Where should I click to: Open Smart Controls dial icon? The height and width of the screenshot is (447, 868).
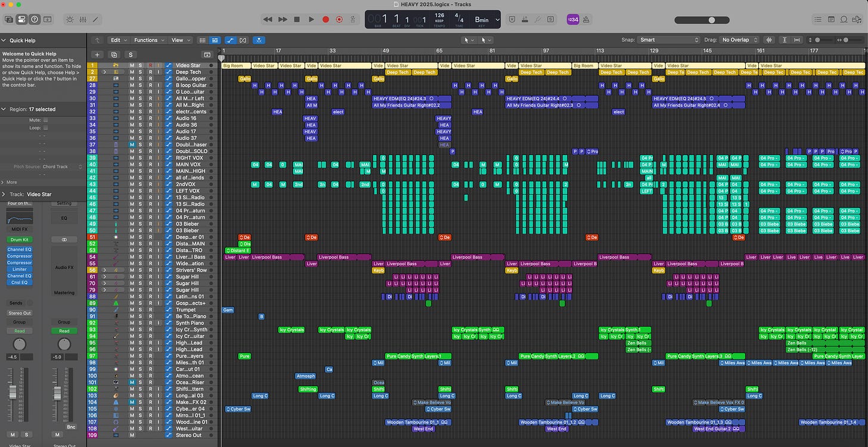coord(70,19)
